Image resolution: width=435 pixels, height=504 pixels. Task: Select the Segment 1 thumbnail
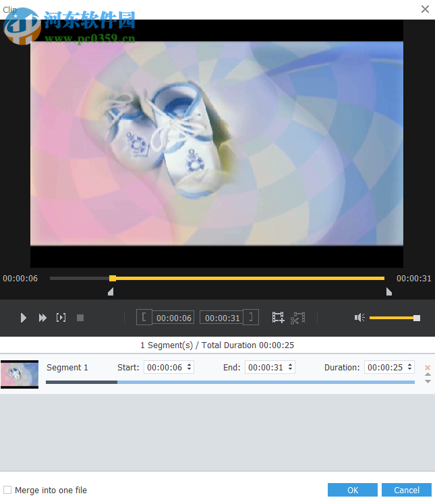[20, 374]
